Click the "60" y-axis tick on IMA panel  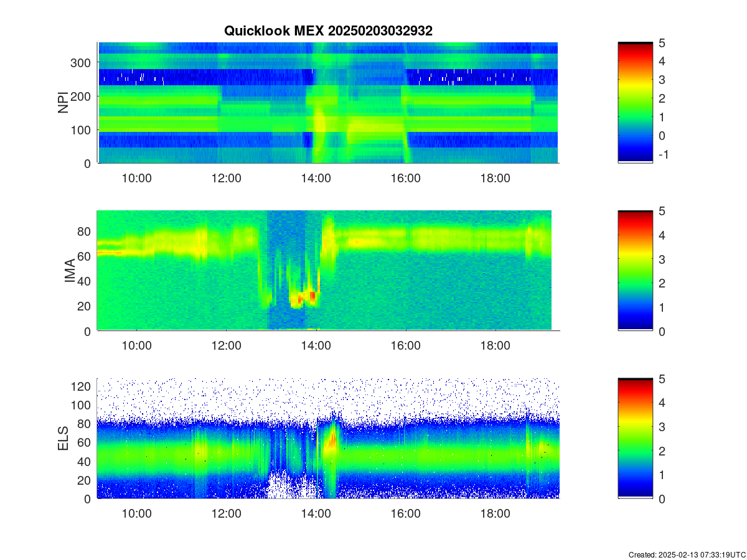click(85, 256)
